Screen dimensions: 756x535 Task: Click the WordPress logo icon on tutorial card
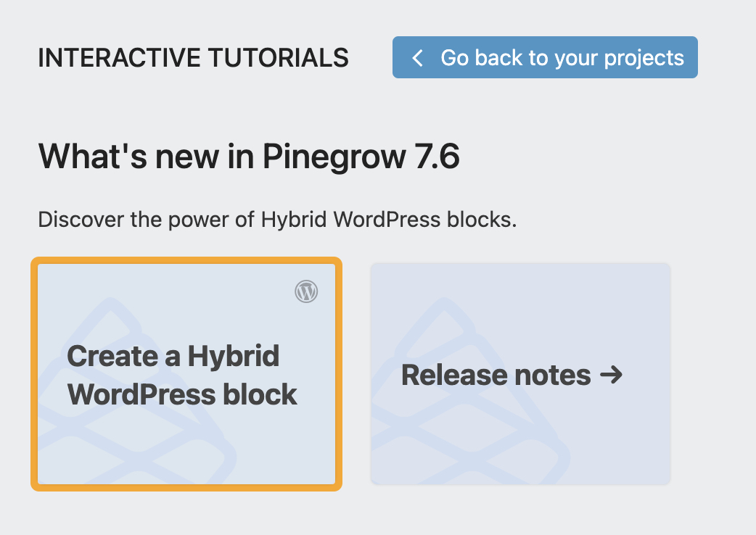click(x=306, y=291)
